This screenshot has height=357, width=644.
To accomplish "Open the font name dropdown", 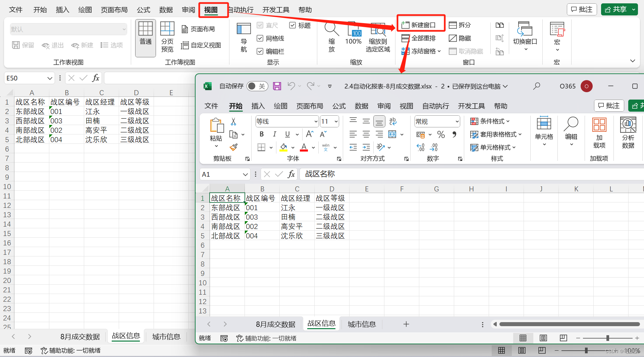I will (x=316, y=121).
